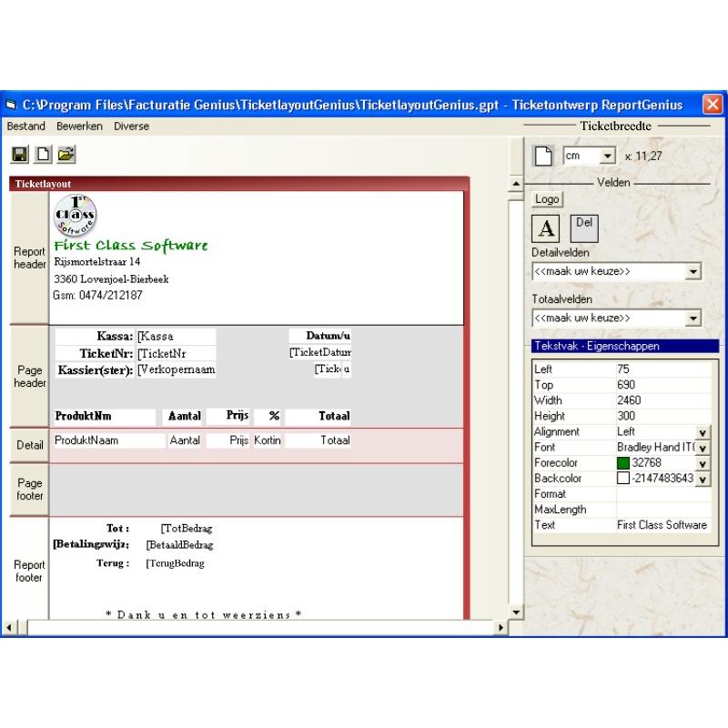The image size is (728, 728).
Task: Select the [TerugBedrag field
Action: pyautogui.click(x=175, y=563)
